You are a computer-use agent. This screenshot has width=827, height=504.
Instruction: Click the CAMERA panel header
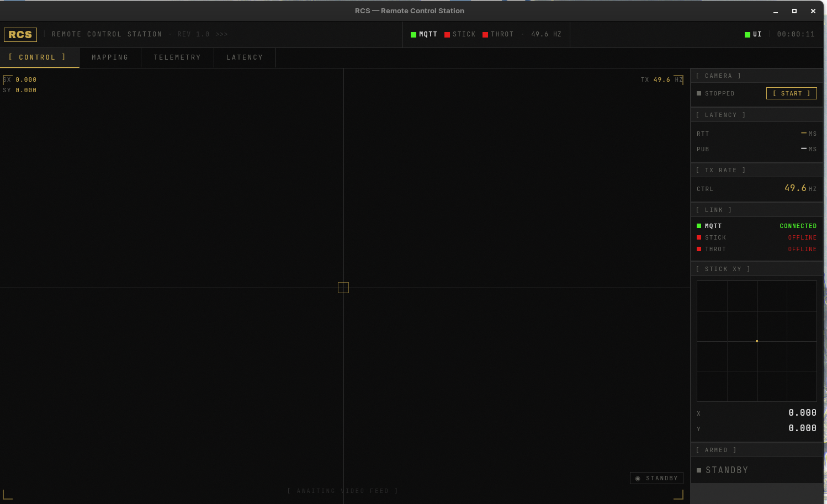click(757, 76)
